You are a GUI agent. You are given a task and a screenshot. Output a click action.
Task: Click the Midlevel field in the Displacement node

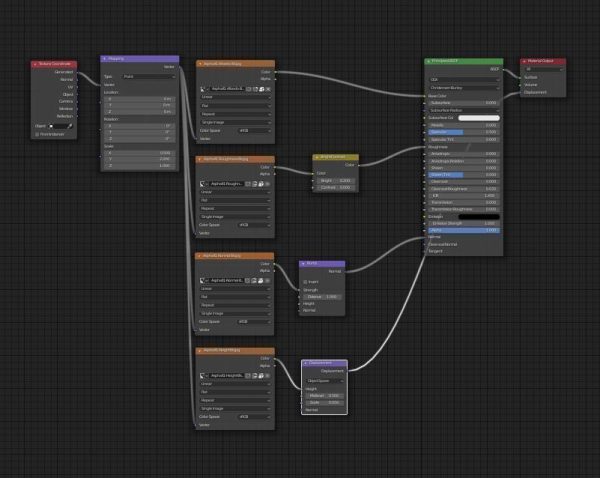click(x=324, y=396)
